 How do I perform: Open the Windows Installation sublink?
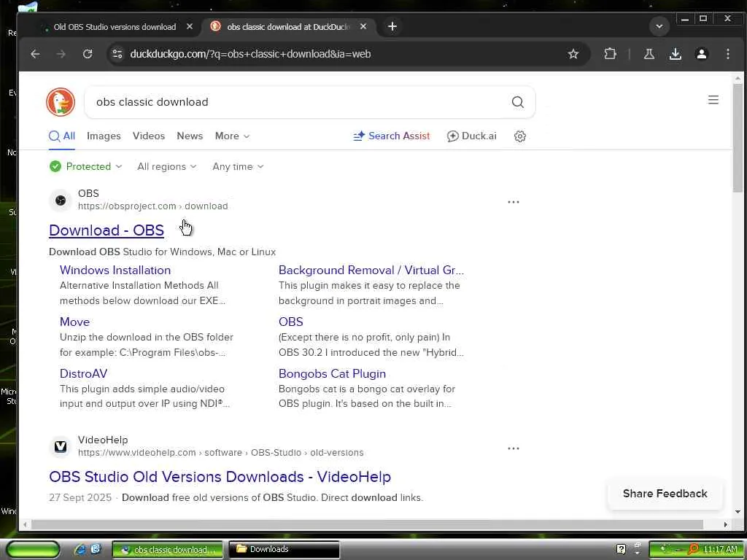[x=115, y=270]
